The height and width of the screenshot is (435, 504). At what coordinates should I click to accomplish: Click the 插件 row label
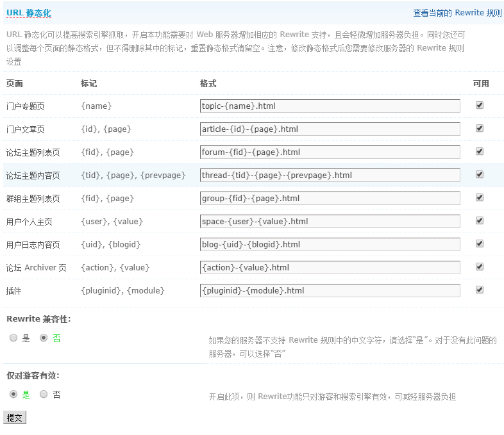[x=14, y=291]
